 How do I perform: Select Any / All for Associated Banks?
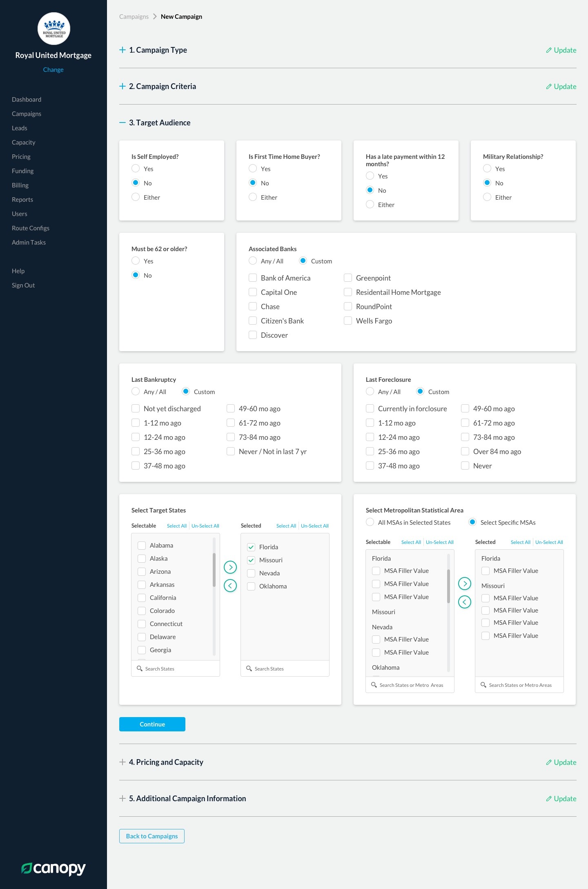(x=253, y=261)
